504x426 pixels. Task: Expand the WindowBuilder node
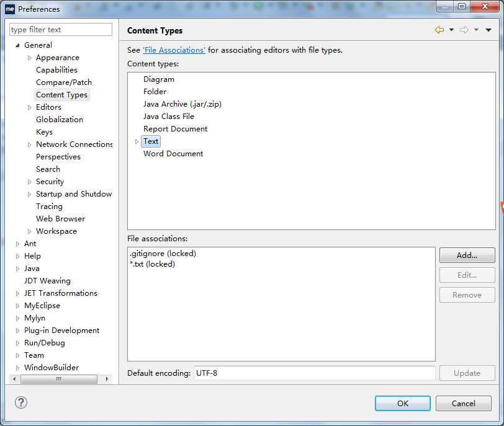click(x=17, y=368)
